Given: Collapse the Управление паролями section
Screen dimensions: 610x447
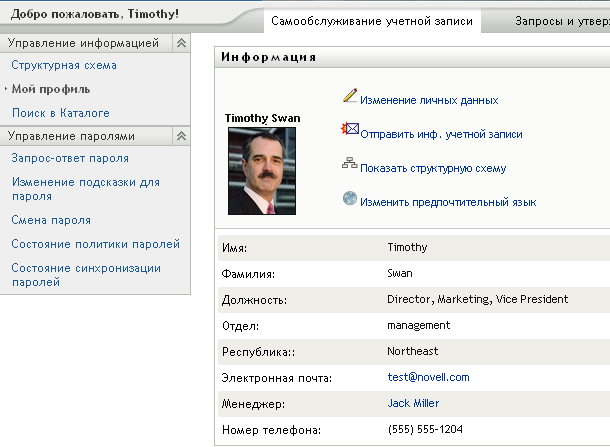Looking at the screenshot, I should [181, 136].
